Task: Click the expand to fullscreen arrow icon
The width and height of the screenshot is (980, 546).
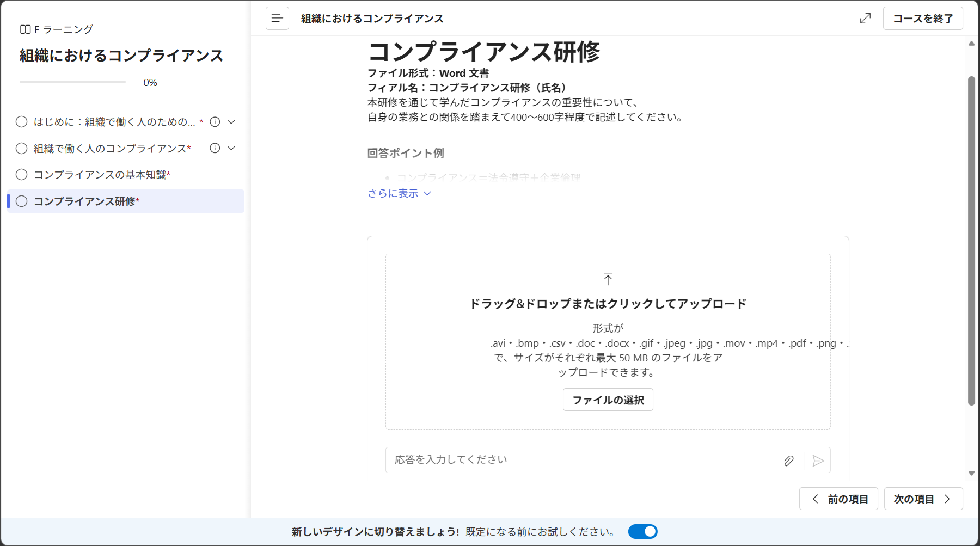Action: 865,19
